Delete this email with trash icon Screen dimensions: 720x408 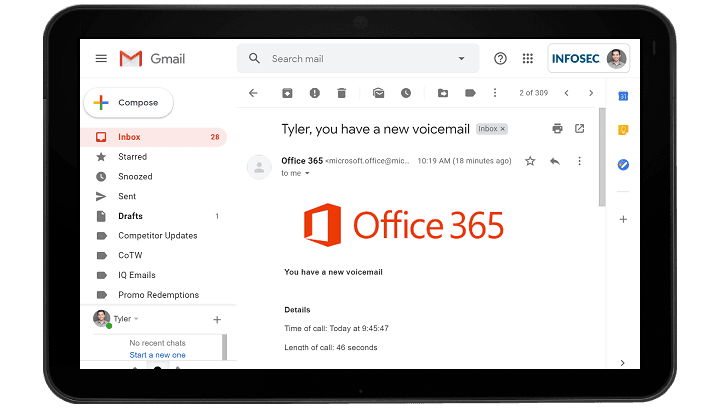341,93
